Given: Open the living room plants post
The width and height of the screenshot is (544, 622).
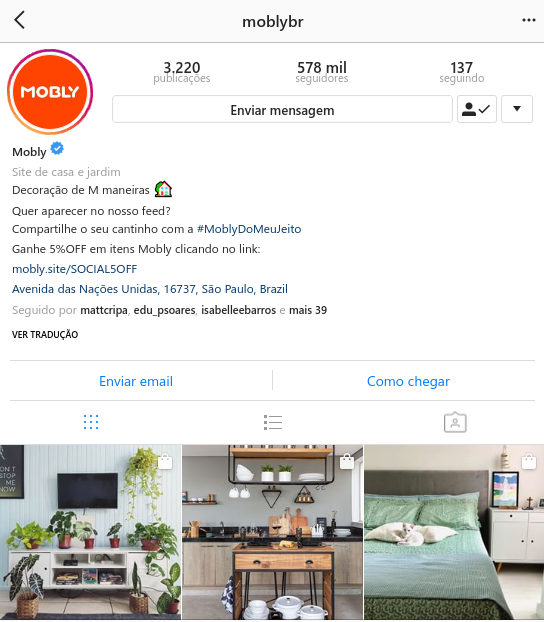Looking at the screenshot, I should click(90, 532).
